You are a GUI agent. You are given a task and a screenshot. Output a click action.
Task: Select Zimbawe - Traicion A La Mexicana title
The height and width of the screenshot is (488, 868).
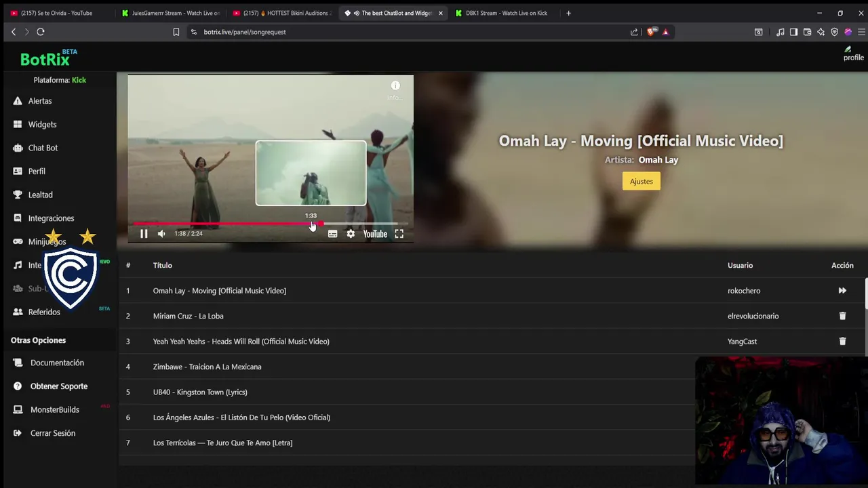(207, 367)
